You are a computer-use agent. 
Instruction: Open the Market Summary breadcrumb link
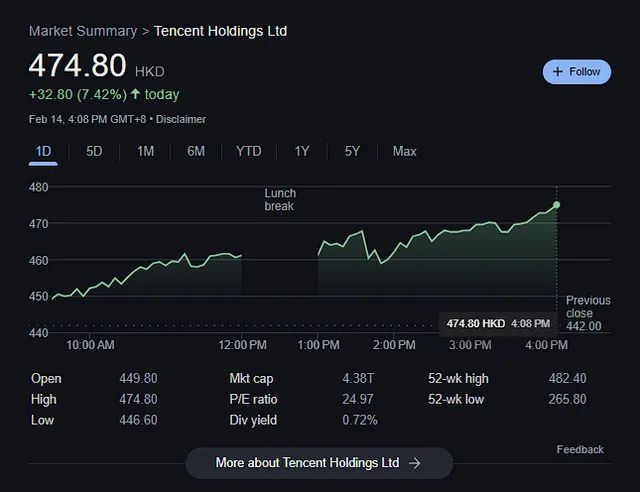tap(83, 31)
